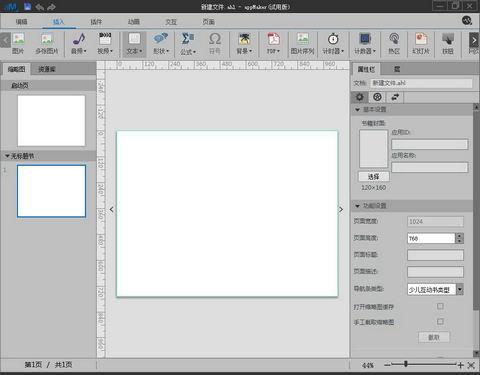Collapse the 无标题节 section in thumbnails

click(x=7, y=156)
